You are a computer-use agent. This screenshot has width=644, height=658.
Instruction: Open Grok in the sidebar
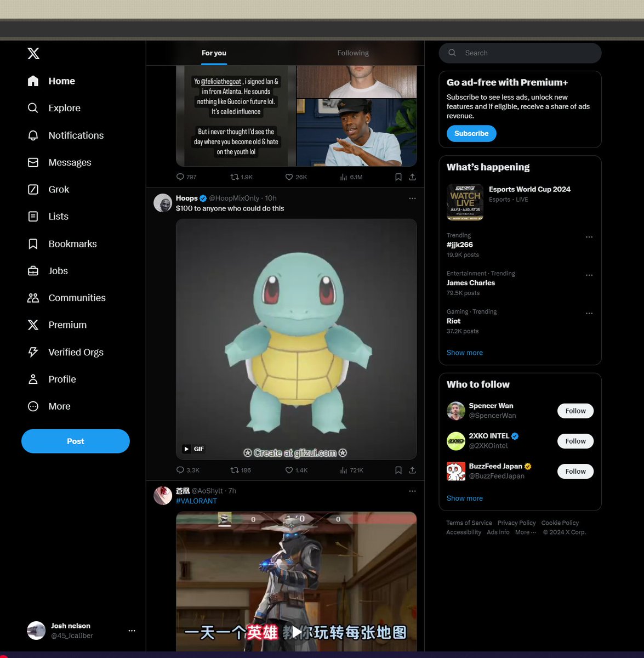click(x=48, y=190)
